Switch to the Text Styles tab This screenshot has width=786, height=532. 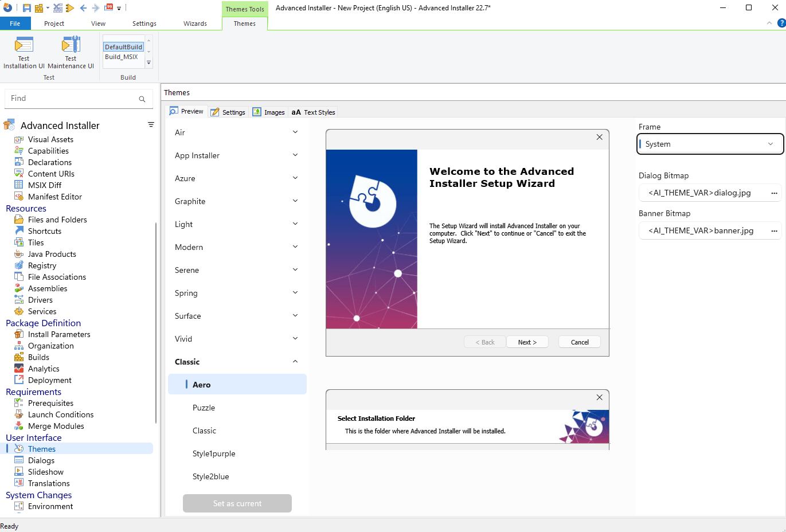click(314, 112)
